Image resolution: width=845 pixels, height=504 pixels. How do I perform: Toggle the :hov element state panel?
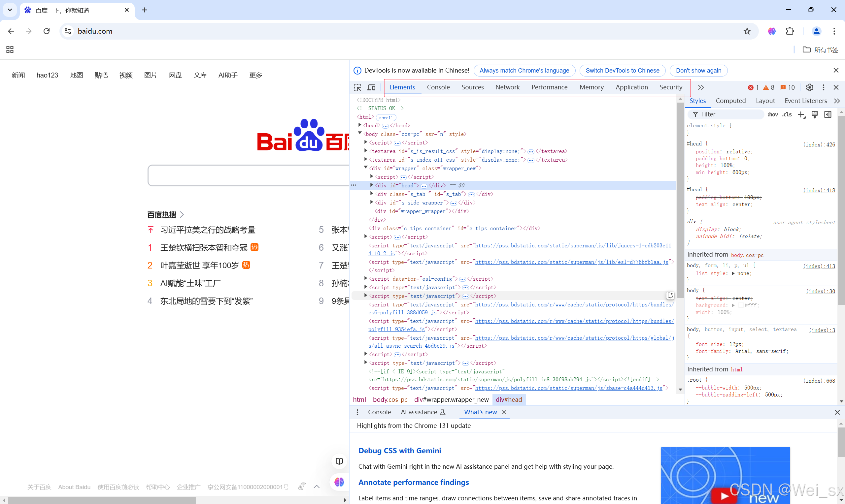(x=772, y=114)
